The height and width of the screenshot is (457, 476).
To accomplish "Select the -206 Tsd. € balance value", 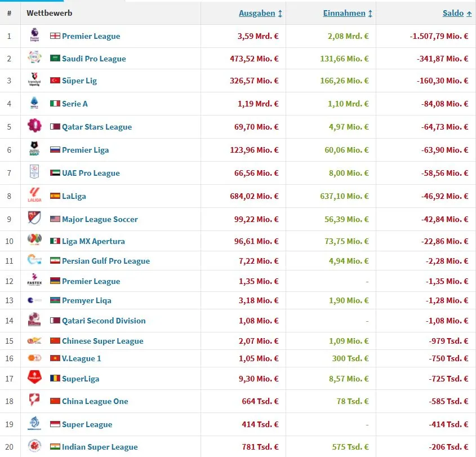I will [448, 447].
